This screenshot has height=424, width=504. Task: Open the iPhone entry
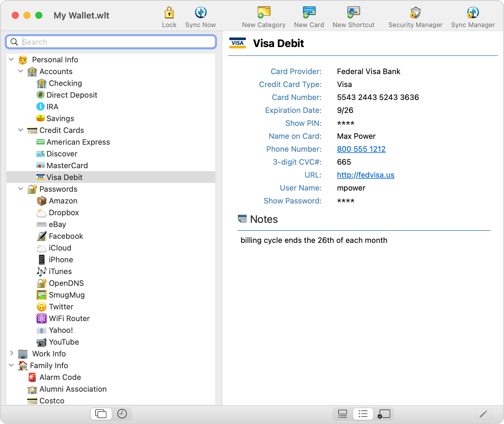coord(111,260)
